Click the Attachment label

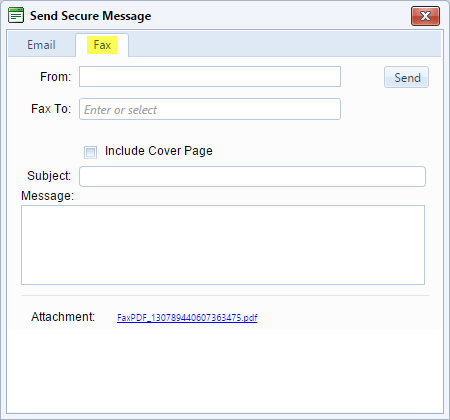[63, 317]
